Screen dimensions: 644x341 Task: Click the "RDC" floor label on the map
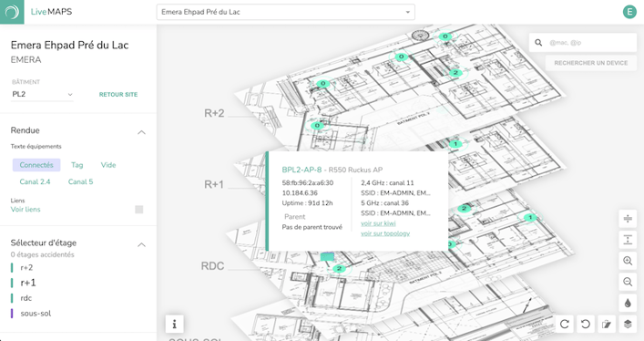[x=212, y=266]
